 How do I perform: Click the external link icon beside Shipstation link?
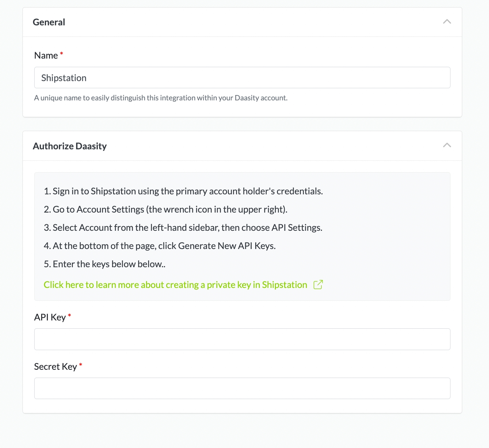coord(318,285)
